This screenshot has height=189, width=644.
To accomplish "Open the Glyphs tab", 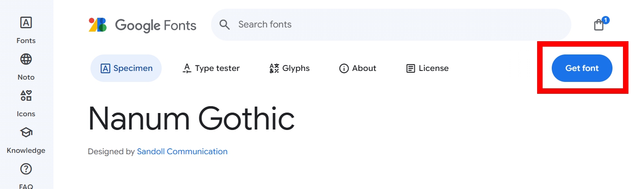I will 289,68.
